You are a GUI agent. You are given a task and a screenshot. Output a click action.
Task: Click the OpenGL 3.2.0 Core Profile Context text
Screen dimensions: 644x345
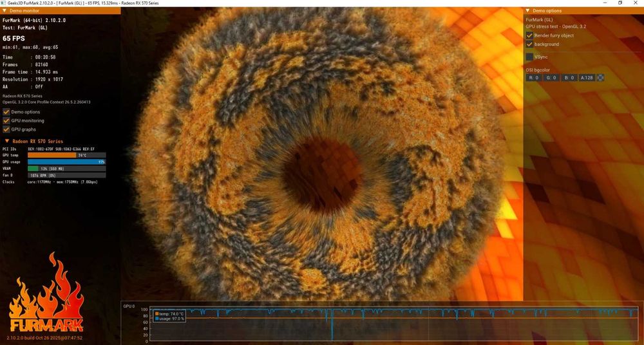(x=46, y=102)
